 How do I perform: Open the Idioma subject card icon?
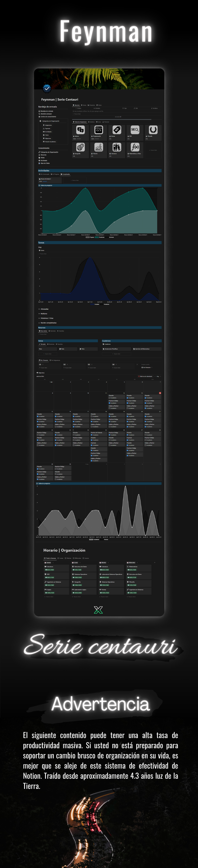pyautogui.click(x=80, y=130)
